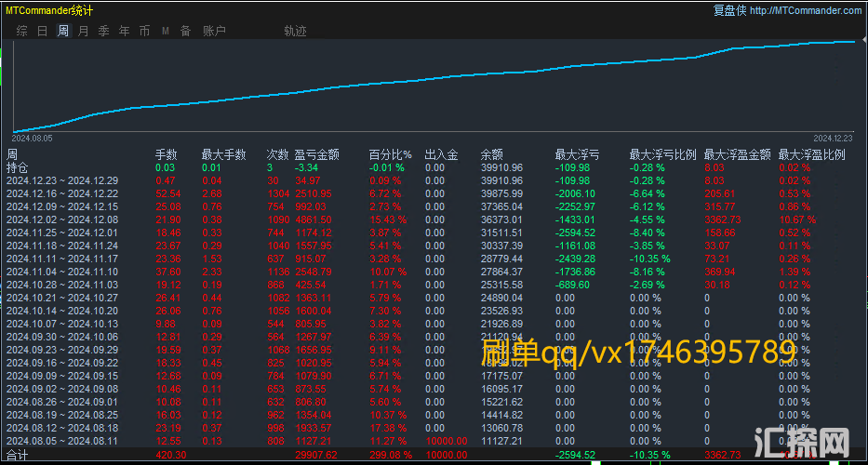
Task: Select the 日 daily statistics tab
Action: pyautogui.click(x=42, y=31)
